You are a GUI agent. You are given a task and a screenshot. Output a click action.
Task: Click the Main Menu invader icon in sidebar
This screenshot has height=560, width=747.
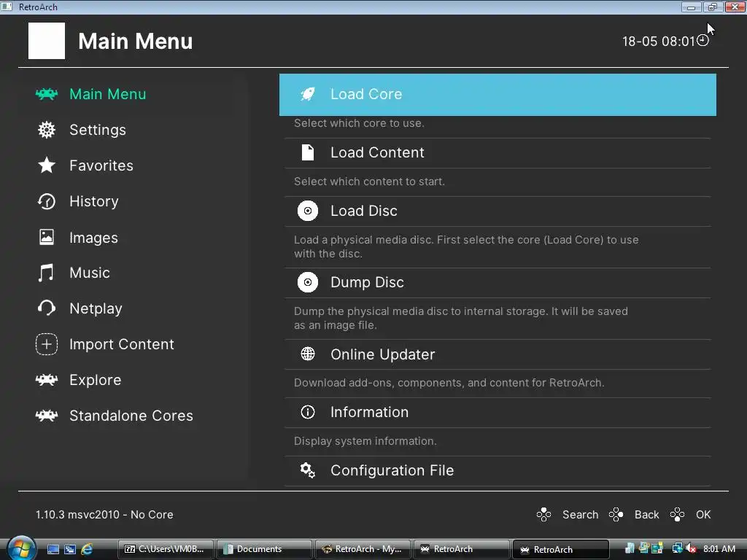(x=47, y=94)
